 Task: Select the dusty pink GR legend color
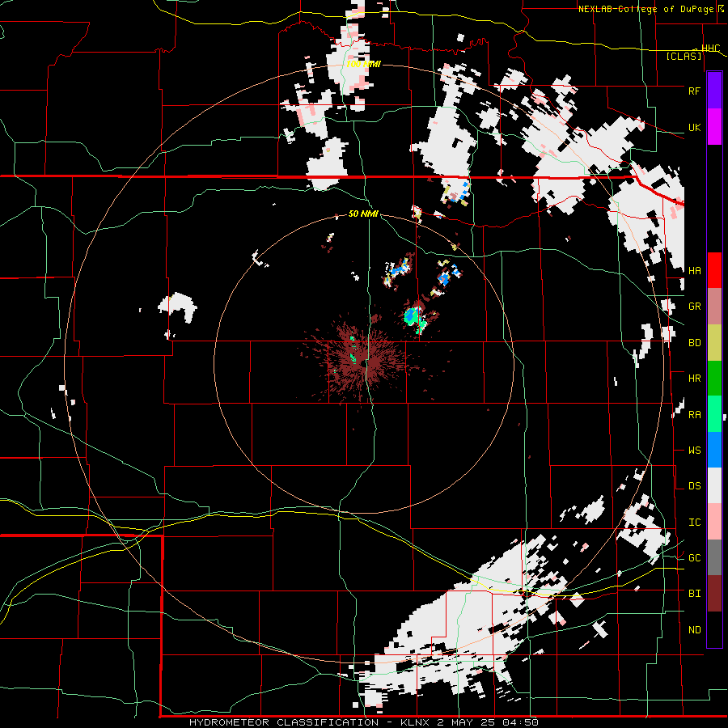tap(714, 307)
